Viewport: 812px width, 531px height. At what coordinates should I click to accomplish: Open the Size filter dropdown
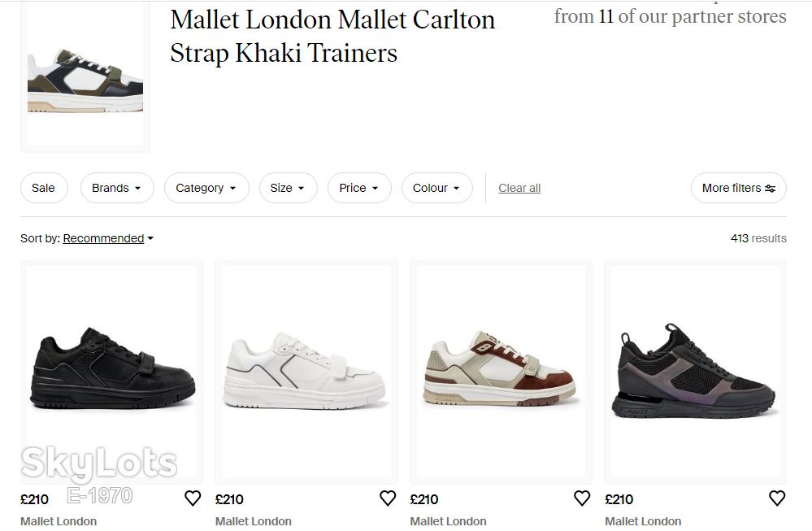pyautogui.click(x=288, y=188)
